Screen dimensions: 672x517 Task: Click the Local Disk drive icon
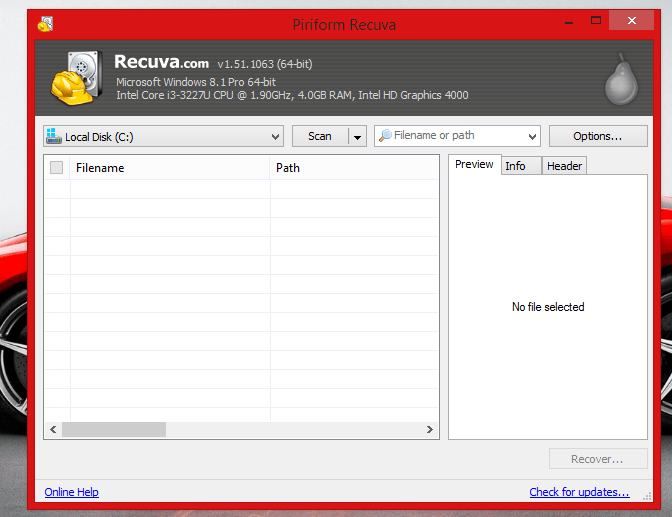click(x=54, y=136)
